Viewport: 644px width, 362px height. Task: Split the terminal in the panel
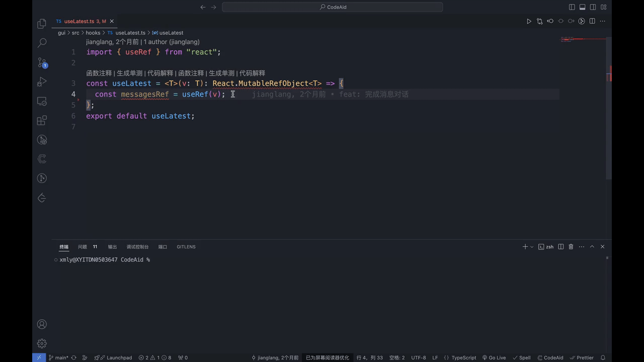coord(561,247)
